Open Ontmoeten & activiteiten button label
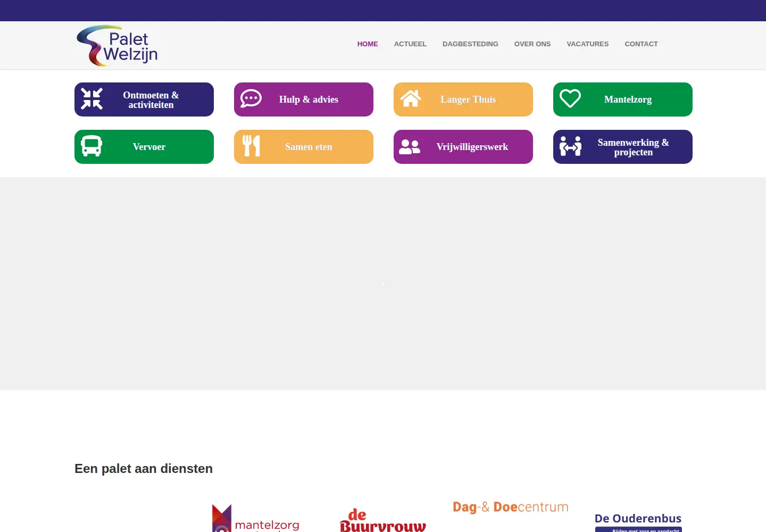Screen dimensions: 766x532 151,100
